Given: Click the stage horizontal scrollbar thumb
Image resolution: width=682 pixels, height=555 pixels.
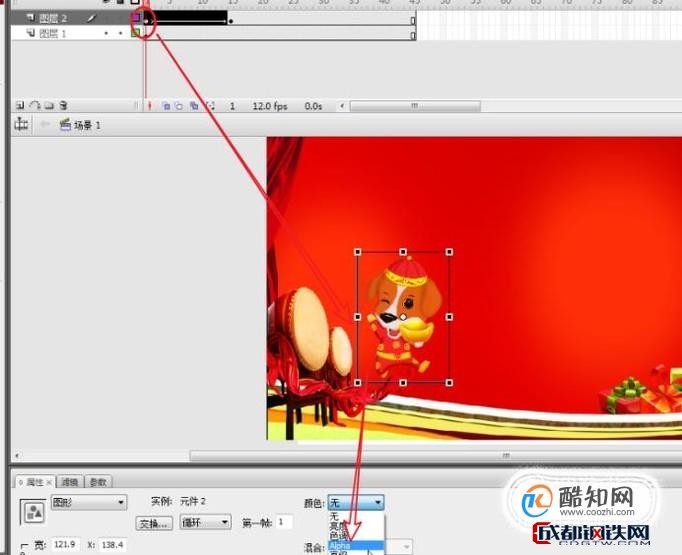Looking at the screenshot, I should [x=436, y=456].
